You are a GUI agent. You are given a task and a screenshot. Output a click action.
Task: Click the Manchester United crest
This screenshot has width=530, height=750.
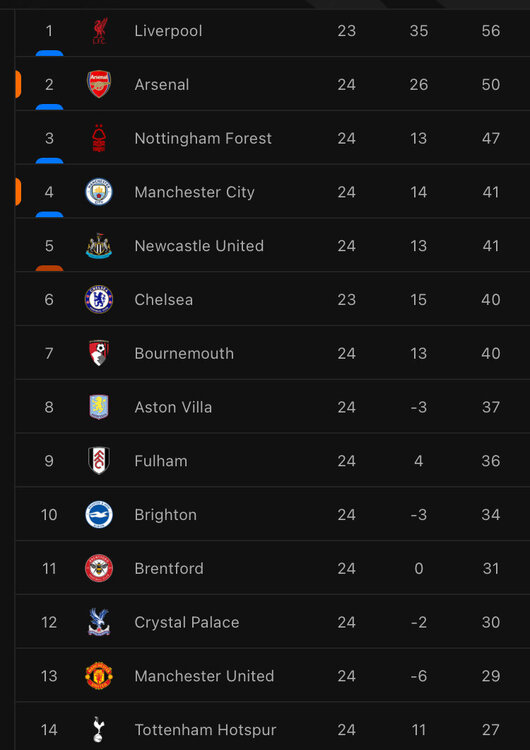point(99,676)
